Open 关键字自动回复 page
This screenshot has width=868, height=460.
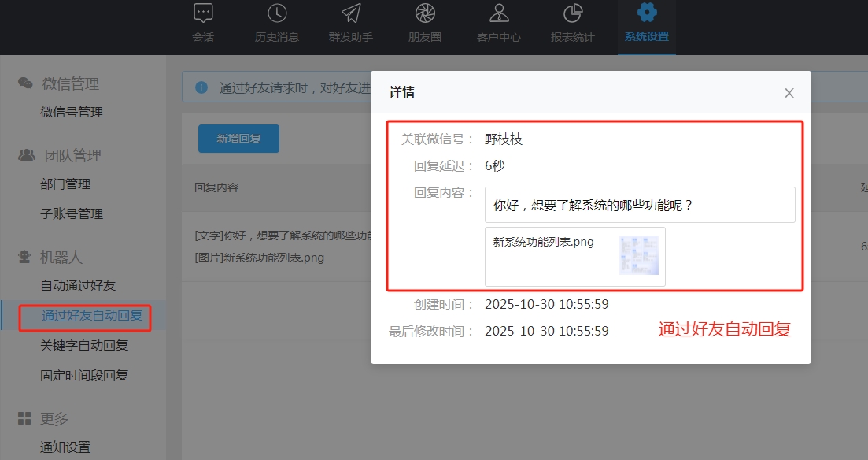[84, 346]
